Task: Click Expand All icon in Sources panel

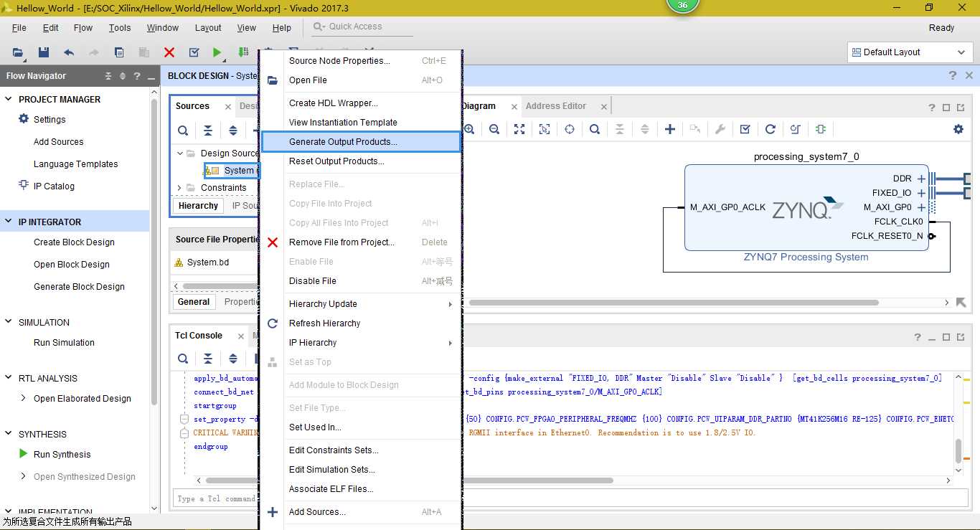Action: [x=233, y=131]
